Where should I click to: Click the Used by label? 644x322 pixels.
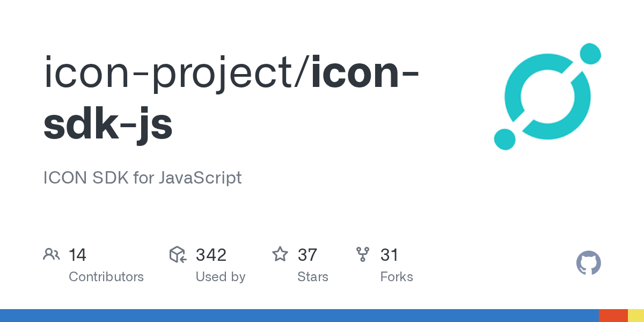(x=221, y=277)
